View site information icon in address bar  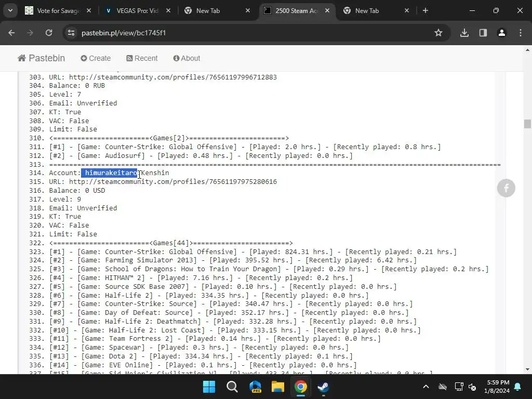(71, 33)
